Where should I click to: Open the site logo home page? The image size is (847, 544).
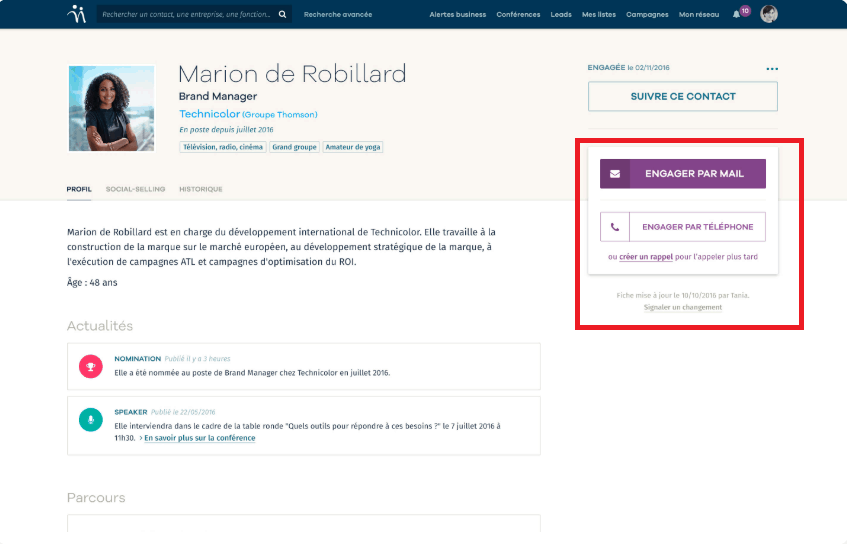pyautogui.click(x=76, y=14)
